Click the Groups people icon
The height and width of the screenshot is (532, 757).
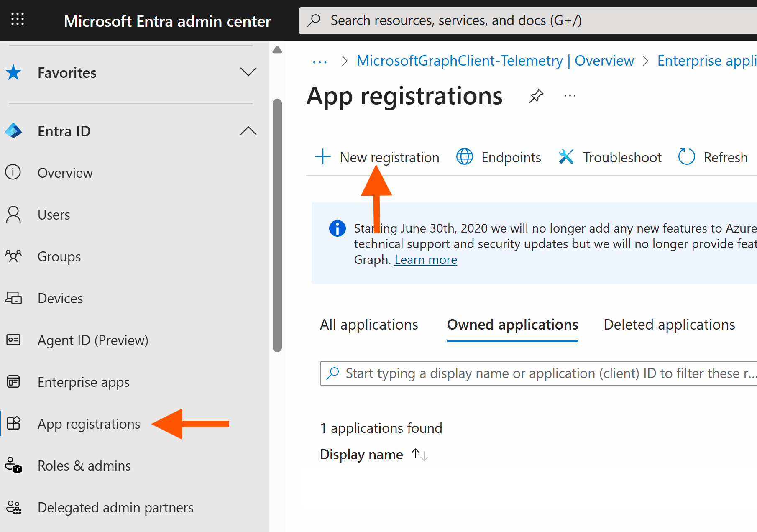tap(13, 256)
